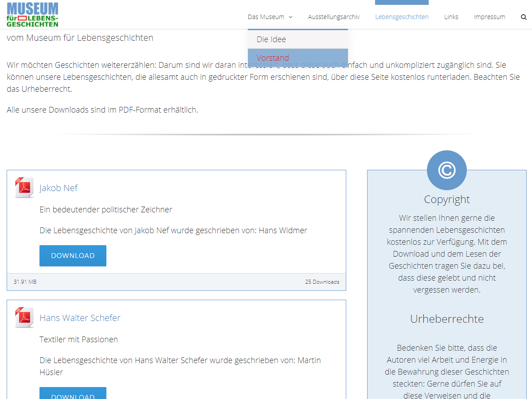Open the Impressum page
The width and height of the screenshot is (532, 399).
click(489, 17)
